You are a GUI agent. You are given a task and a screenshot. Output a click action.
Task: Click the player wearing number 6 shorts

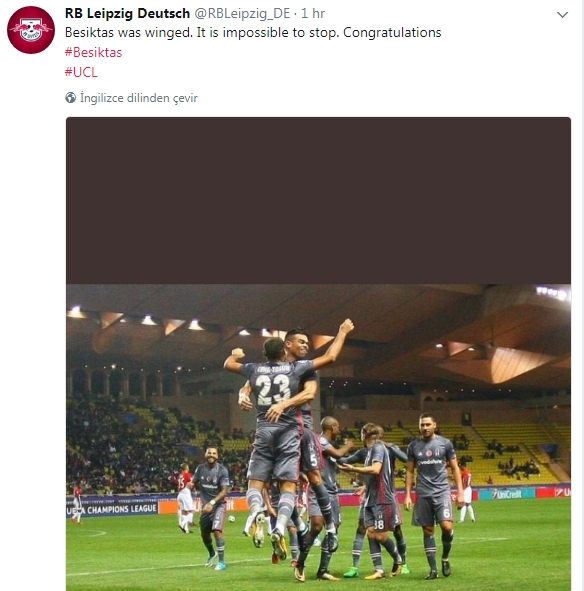click(432, 477)
